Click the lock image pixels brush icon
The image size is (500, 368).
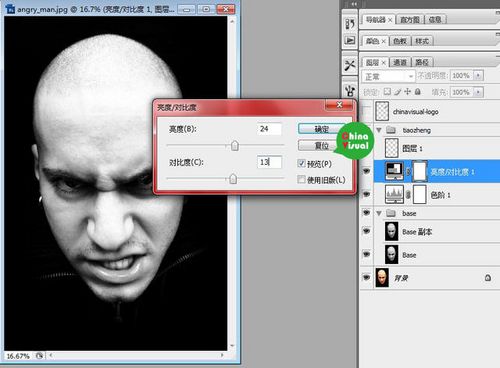397,92
